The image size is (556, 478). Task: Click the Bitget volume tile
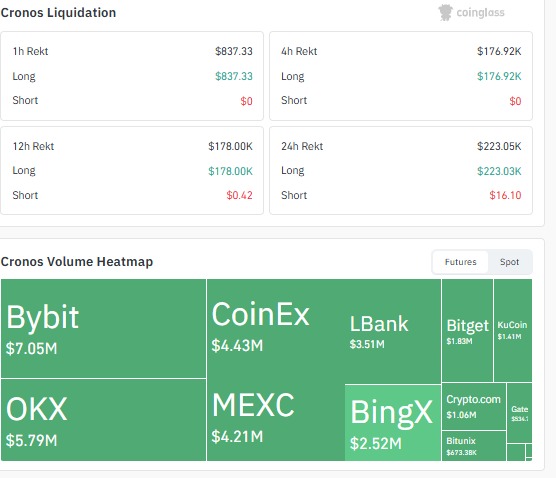coord(467,330)
